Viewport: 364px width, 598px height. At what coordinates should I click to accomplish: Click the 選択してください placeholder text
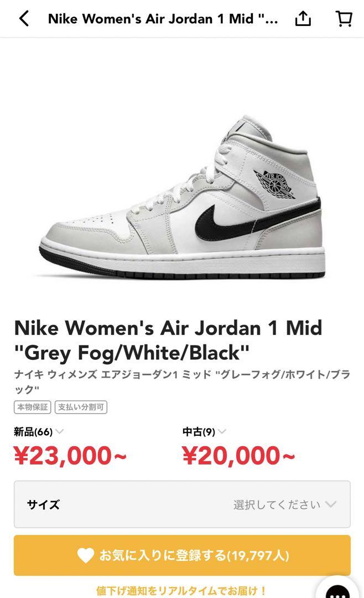277,504
